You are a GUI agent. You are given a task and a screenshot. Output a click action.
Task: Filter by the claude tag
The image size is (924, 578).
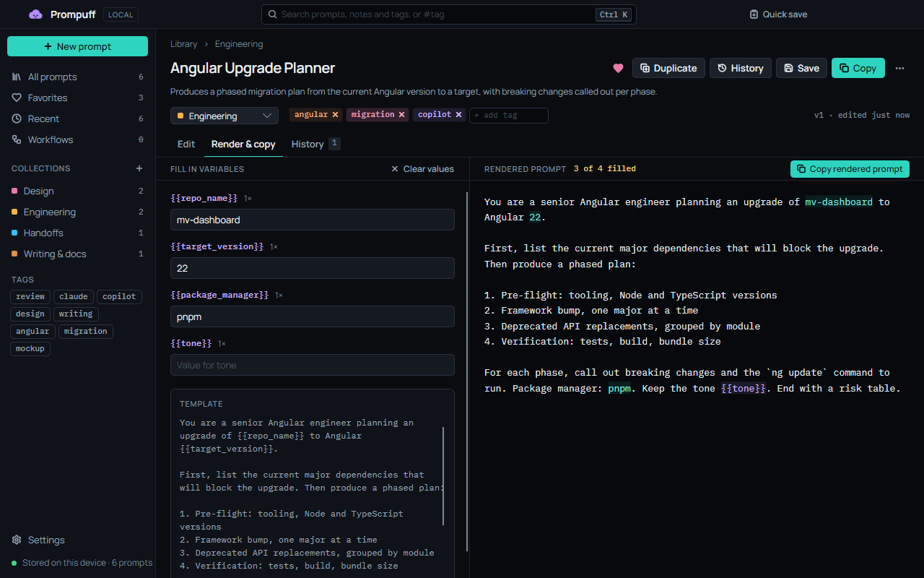coord(74,296)
